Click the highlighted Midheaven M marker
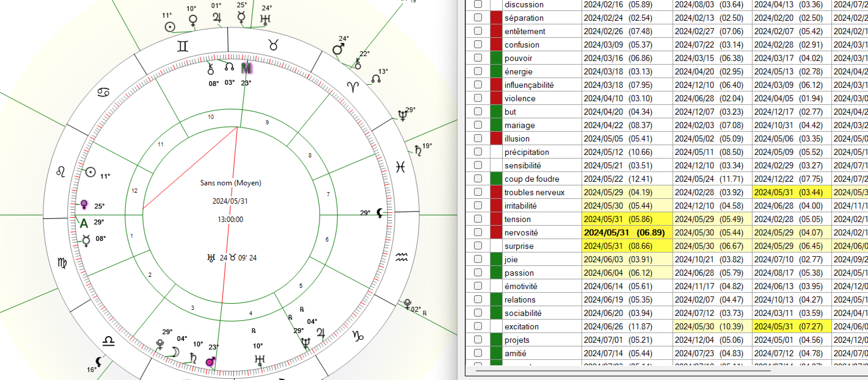 point(246,68)
